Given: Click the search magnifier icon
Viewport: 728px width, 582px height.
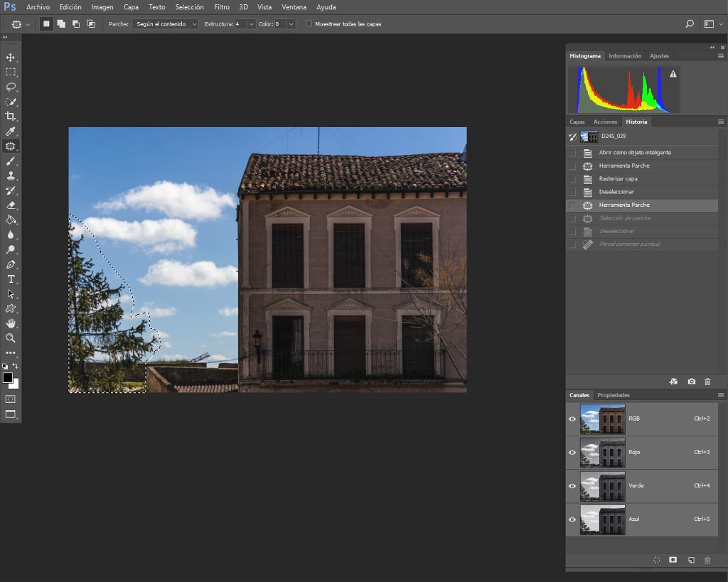Looking at the screenshot, I should (690, 23).
